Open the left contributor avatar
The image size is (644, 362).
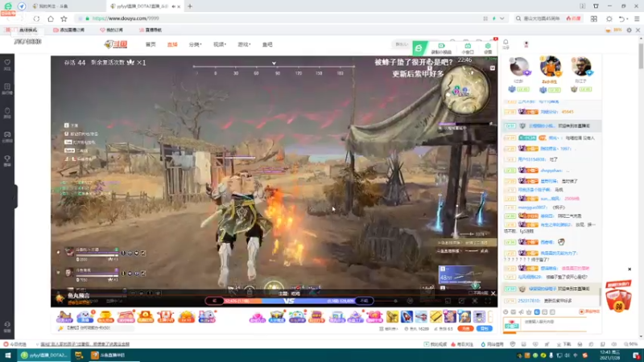pos(518,66)
